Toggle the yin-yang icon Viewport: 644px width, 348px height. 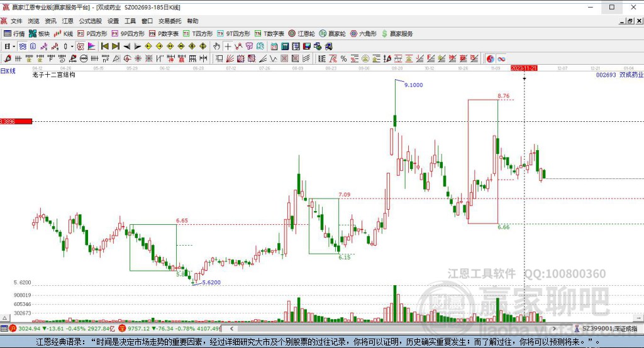[491, 58]
